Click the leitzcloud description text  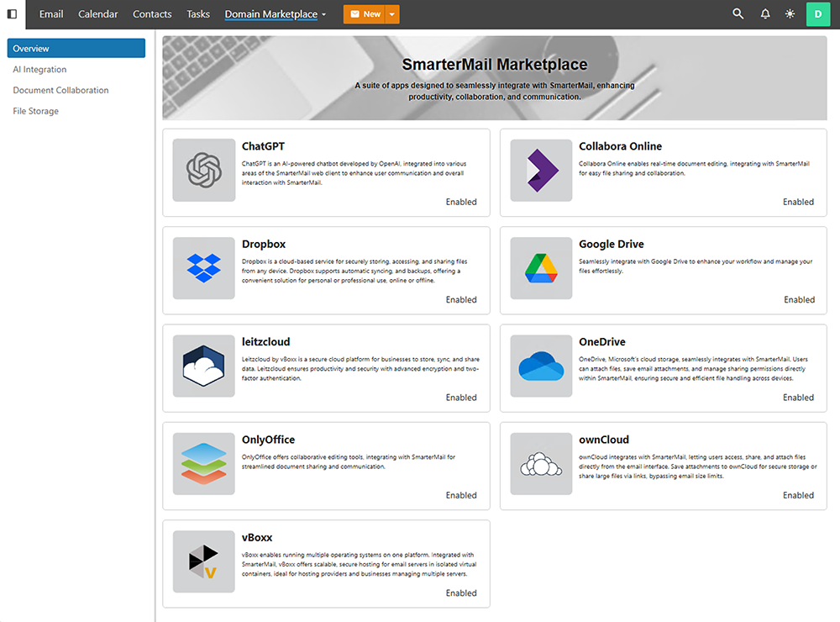click(x=360, y=368)
